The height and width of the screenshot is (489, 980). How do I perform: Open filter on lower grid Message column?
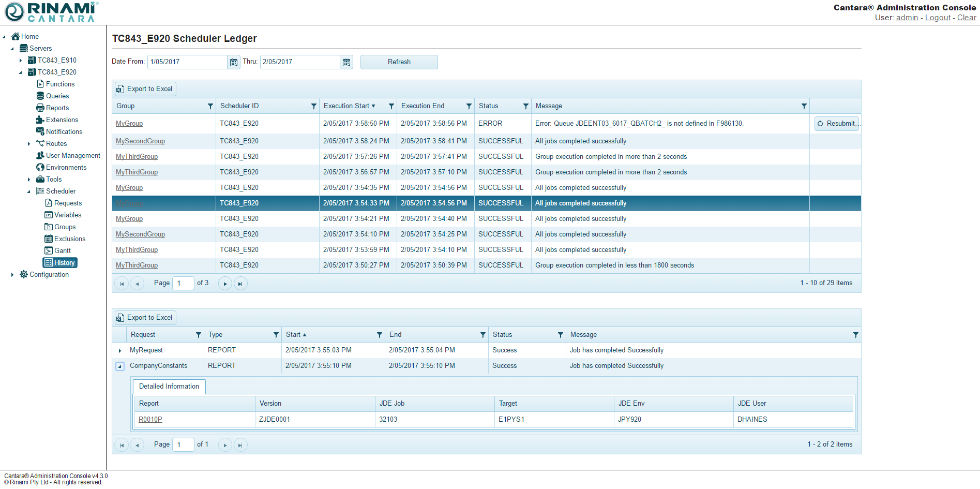point(855,335)
